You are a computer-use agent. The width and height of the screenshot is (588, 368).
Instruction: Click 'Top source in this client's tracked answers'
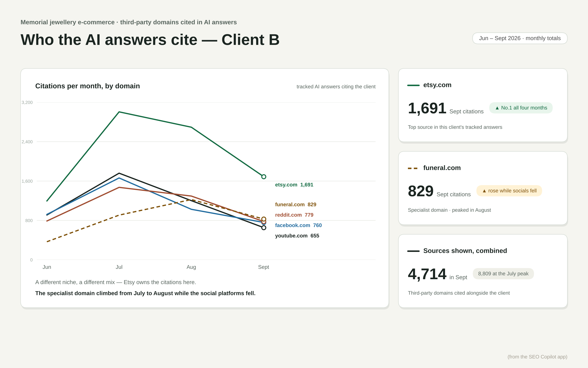(455, 127)
